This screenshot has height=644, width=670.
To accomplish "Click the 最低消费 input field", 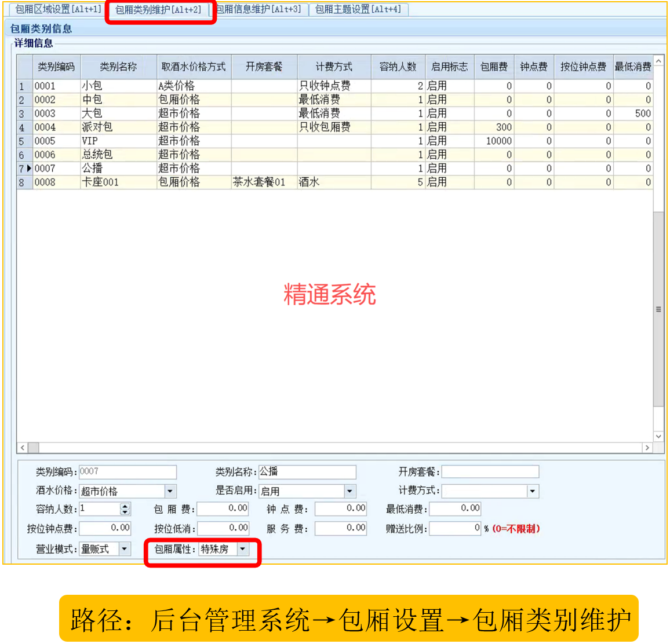I will [456, 509].
